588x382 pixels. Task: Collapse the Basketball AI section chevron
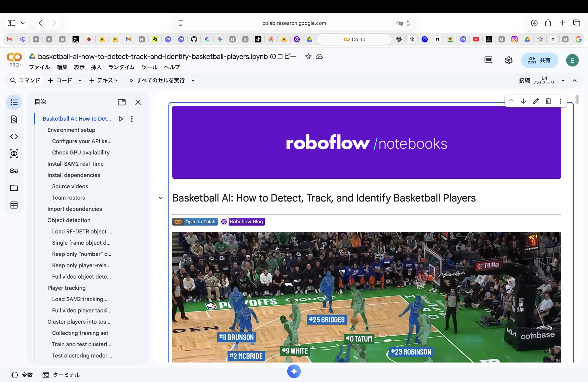pos(160,198)
